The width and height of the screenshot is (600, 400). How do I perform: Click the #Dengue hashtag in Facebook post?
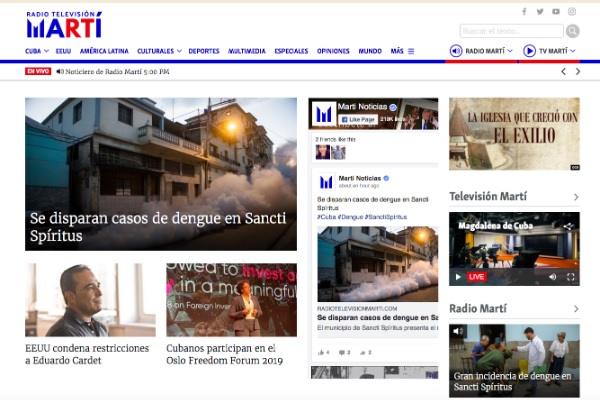pyautogui.click(x=350, y=217)
